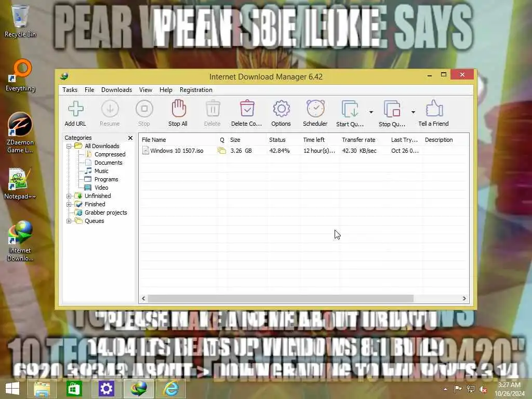Click the Delete trash icon
The height and width of the screenshot is (399, 532).
[212, 109]
